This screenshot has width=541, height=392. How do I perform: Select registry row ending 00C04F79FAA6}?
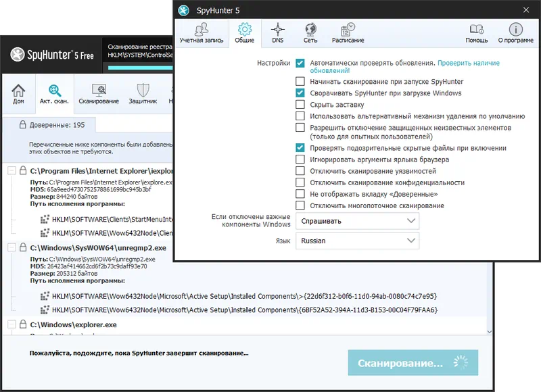[x=245, y=310]
